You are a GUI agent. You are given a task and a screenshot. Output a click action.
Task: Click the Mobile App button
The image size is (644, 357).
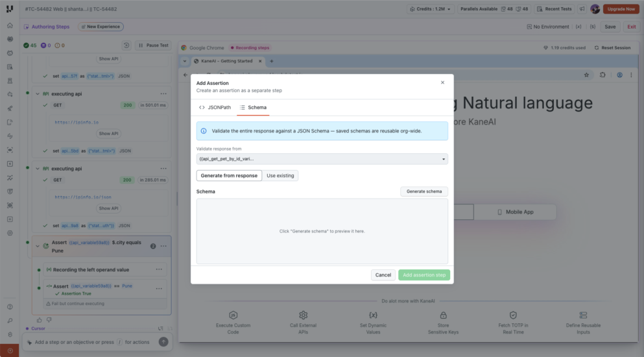[515, 212]
